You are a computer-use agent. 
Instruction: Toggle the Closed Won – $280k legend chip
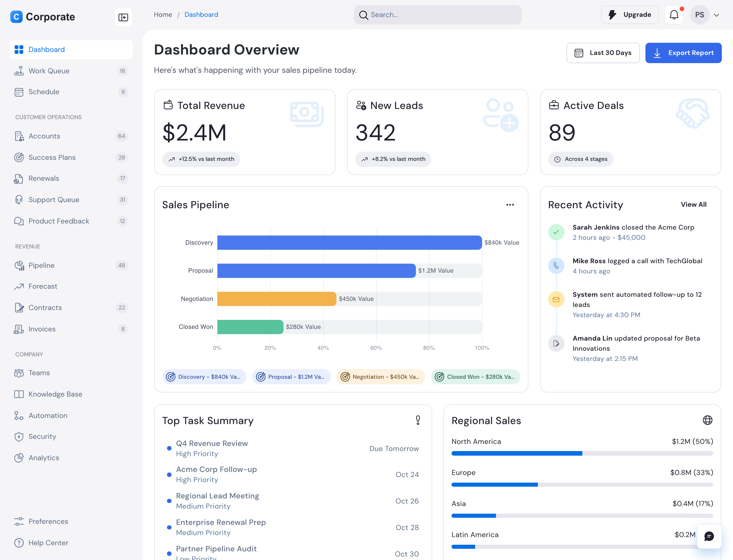pos(475,377)
